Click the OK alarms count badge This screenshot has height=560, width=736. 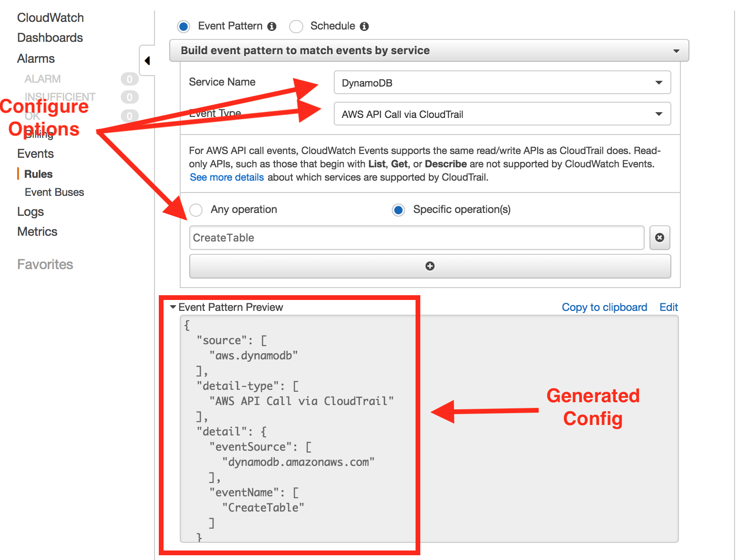[x=129, y=116]
